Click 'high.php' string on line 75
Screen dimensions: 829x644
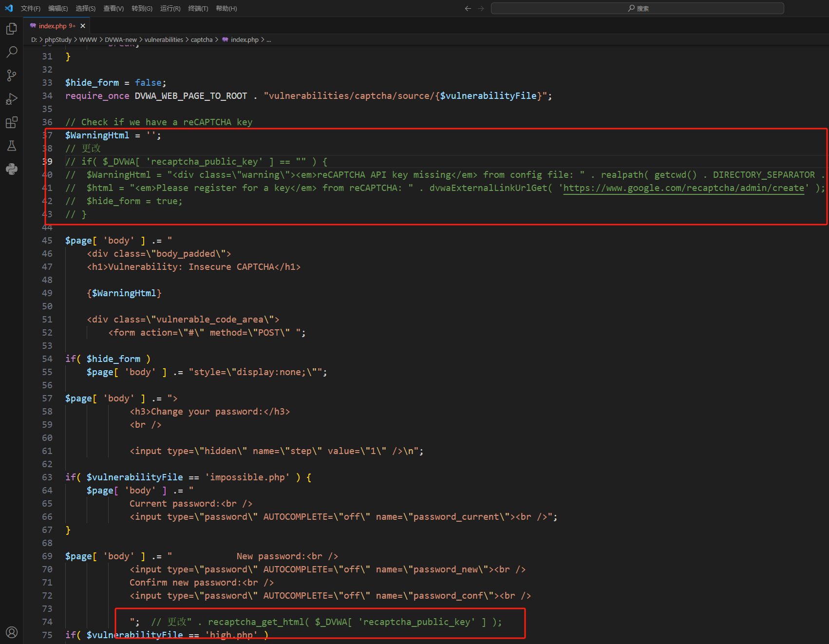point(231,635)
